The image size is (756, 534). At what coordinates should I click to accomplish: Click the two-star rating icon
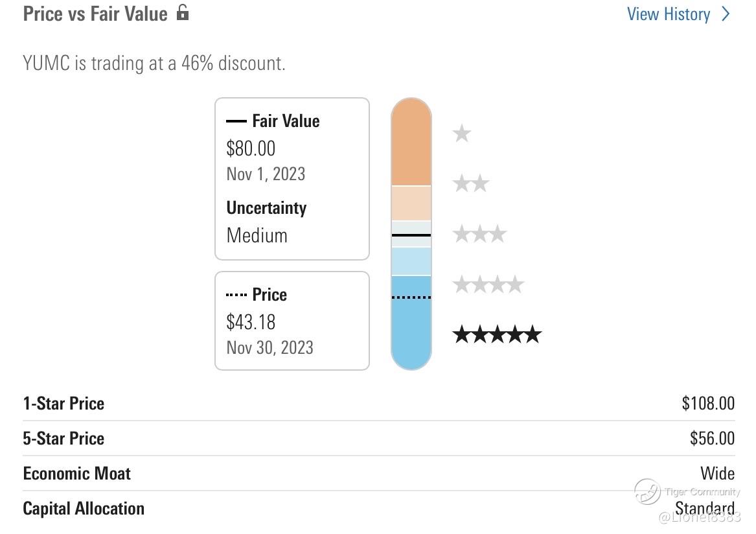pyautogui.click(x=471, y=184)
